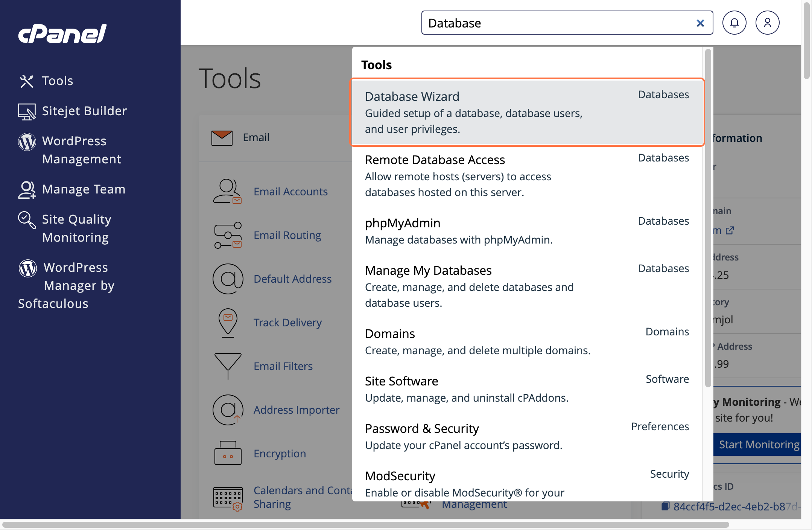Viewport: 812px width, 530px height.
Task: Open the Address Importer link
Action: coord(297,410)
